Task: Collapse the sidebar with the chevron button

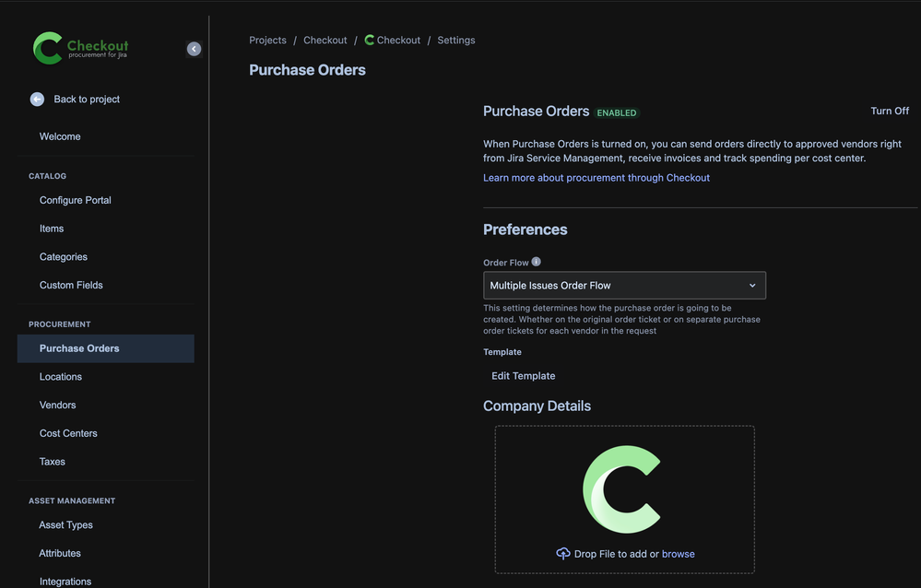Action: (x=194, y=49)
